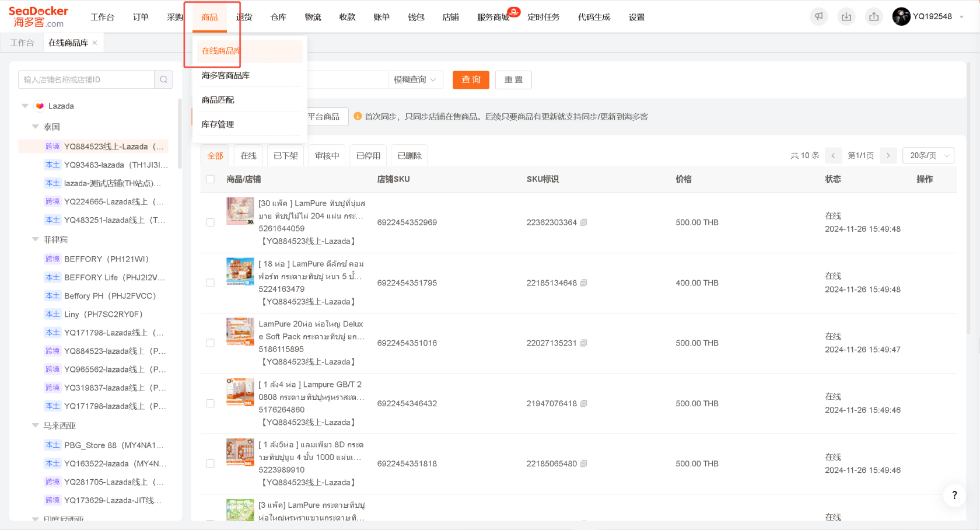Select 海多客商品库 menu entry

coord(249,75)
